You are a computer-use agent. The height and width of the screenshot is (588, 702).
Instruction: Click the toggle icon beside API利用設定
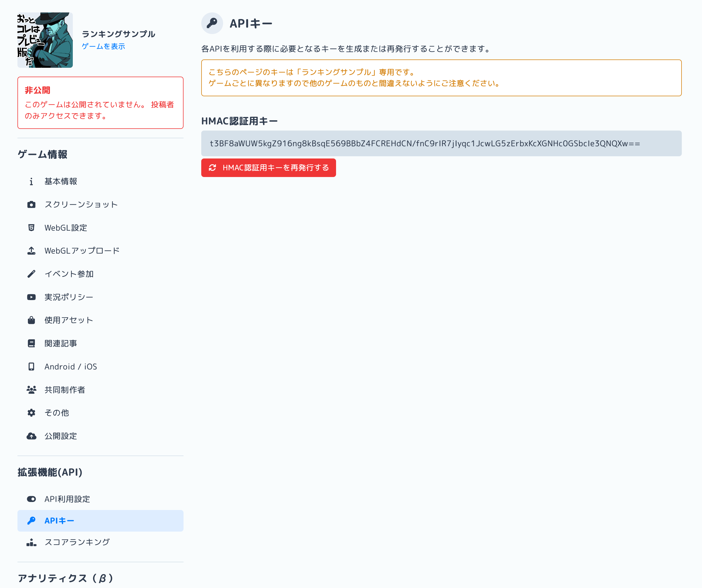[32, 499]
